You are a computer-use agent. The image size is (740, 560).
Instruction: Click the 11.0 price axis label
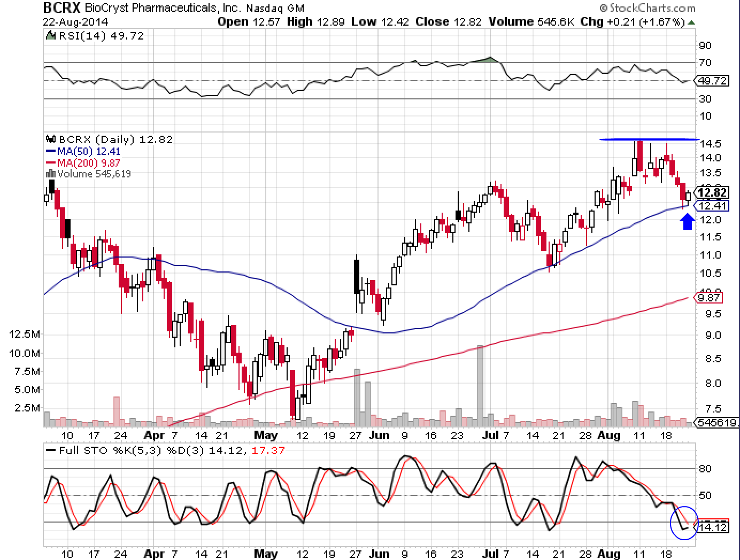(711, 255)
